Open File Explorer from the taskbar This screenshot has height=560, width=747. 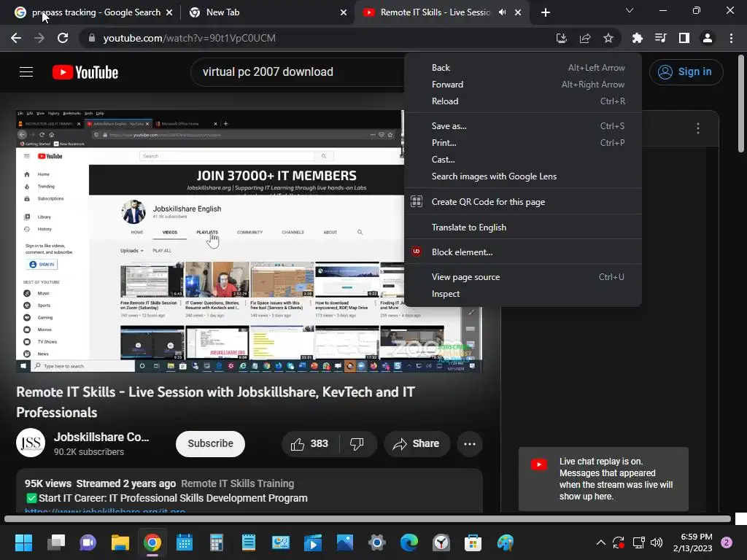click(x=120, y=542)
